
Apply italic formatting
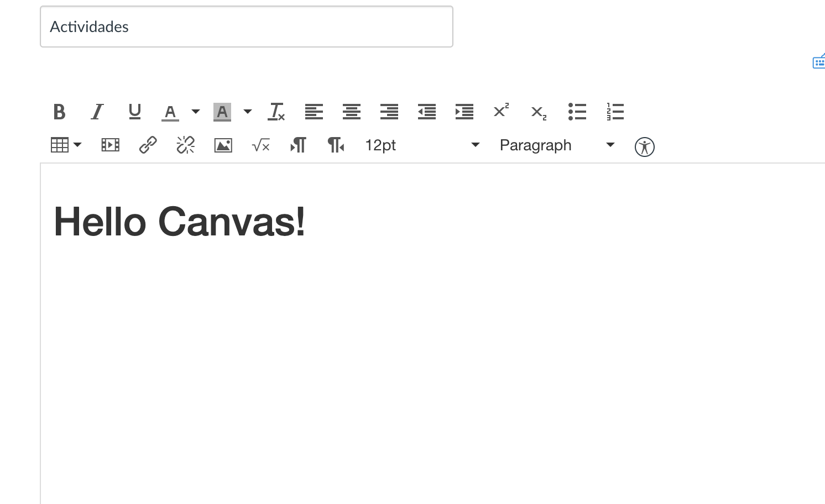click(97, 112)
